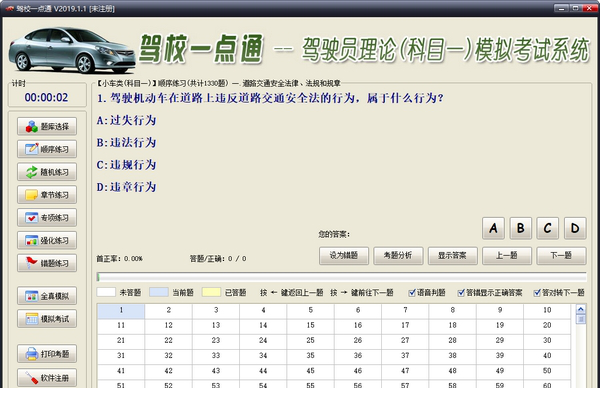Open 章节练习 chapter practice
The width and height of the screenshot is (600, 403).
[x=47, y=195]
